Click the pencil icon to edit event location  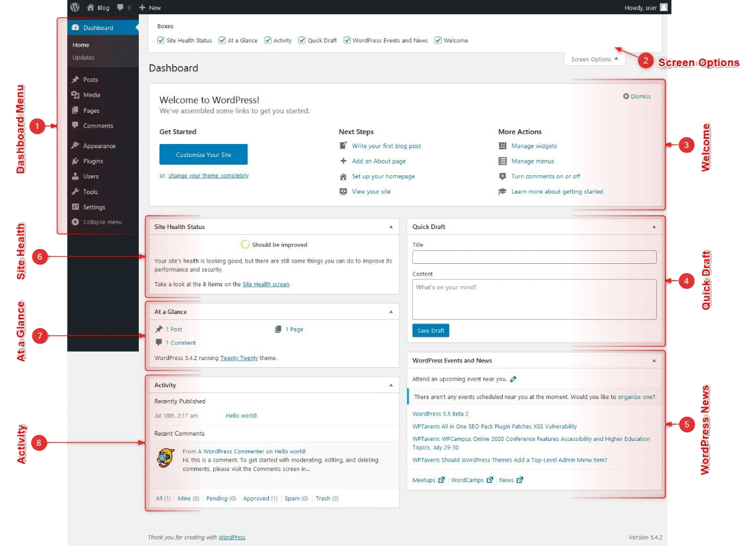click(x=513, y=379)
